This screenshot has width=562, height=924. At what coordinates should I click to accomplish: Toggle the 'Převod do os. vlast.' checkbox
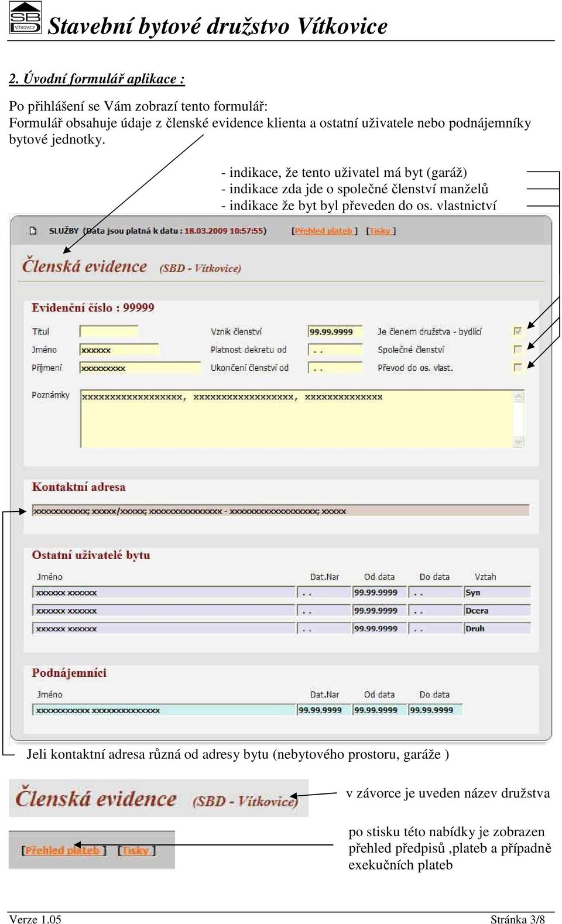(518, 368)
